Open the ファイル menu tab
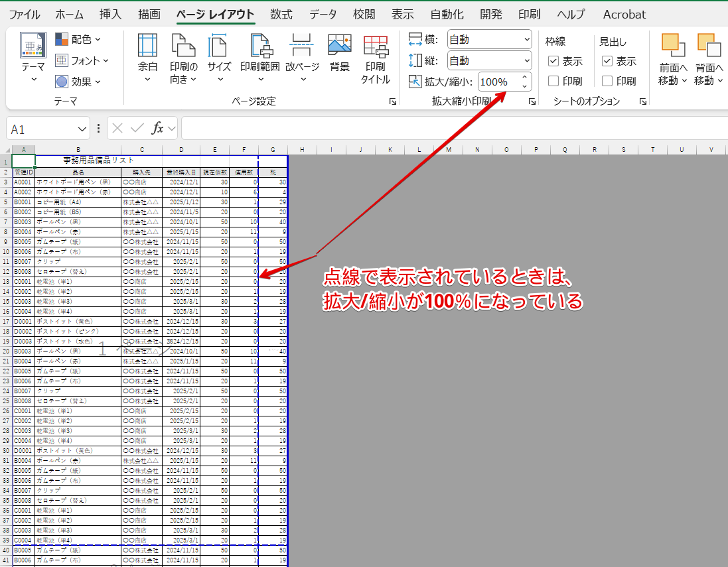The image size is (728, 567). click(x=24, y=14)
